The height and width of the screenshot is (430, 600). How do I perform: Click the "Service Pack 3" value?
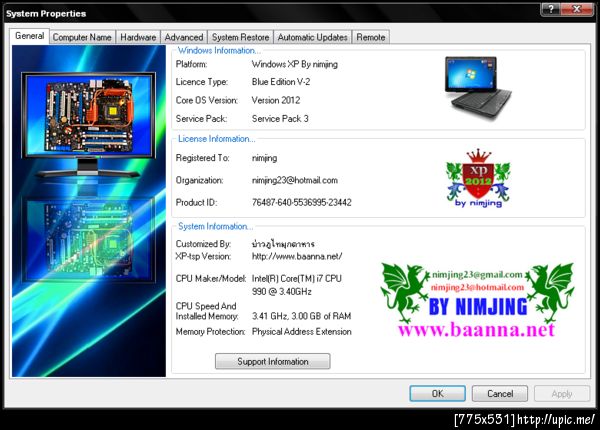(x=280, y=119)
